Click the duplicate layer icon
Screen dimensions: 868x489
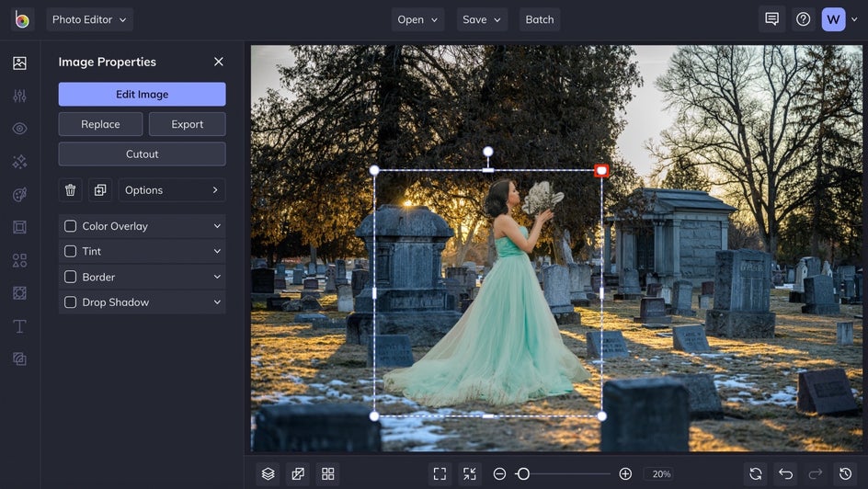(99, 190)
